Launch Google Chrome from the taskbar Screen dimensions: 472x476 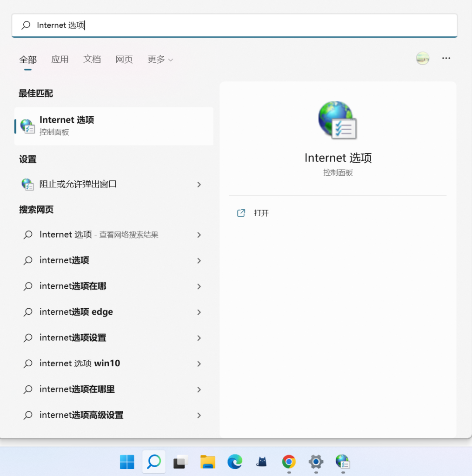point(288,463)
